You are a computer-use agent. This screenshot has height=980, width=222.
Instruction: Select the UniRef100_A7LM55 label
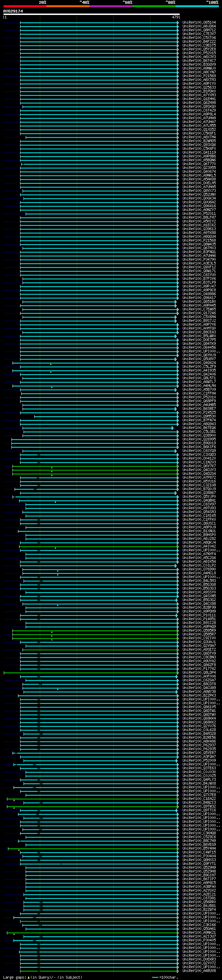(x=199, y=125)
